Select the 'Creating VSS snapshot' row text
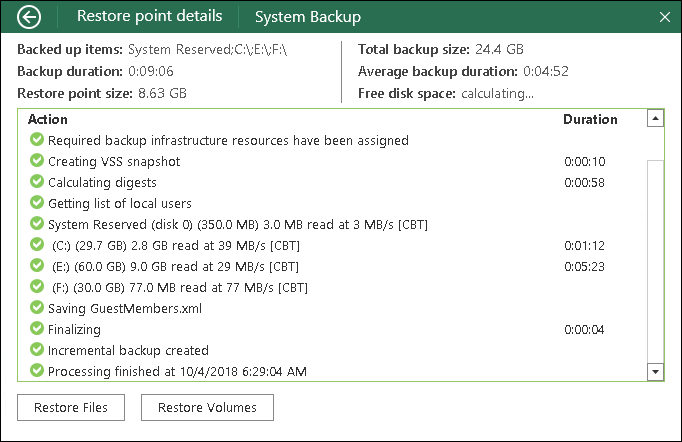 pos(114,161)
